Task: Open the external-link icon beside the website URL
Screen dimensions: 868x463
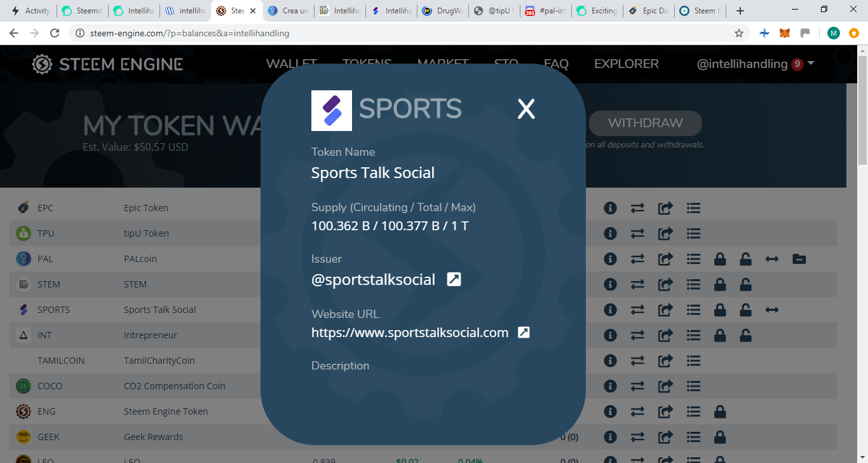Action: pyautogui.click(x=524, y=332)
